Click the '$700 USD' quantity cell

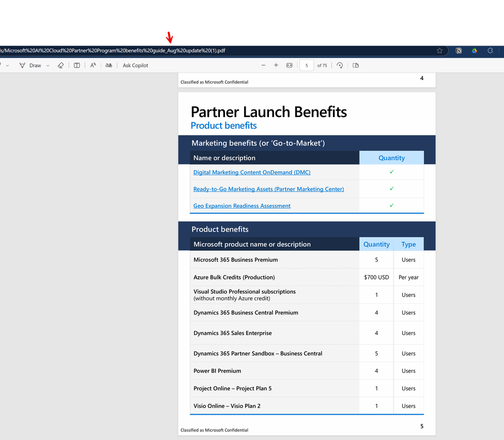(376, 278)
